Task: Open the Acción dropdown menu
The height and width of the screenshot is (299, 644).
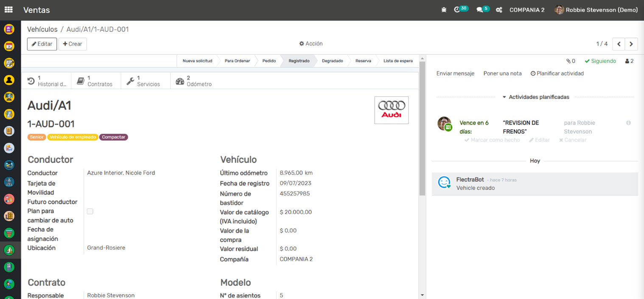Action: (311, 44)
